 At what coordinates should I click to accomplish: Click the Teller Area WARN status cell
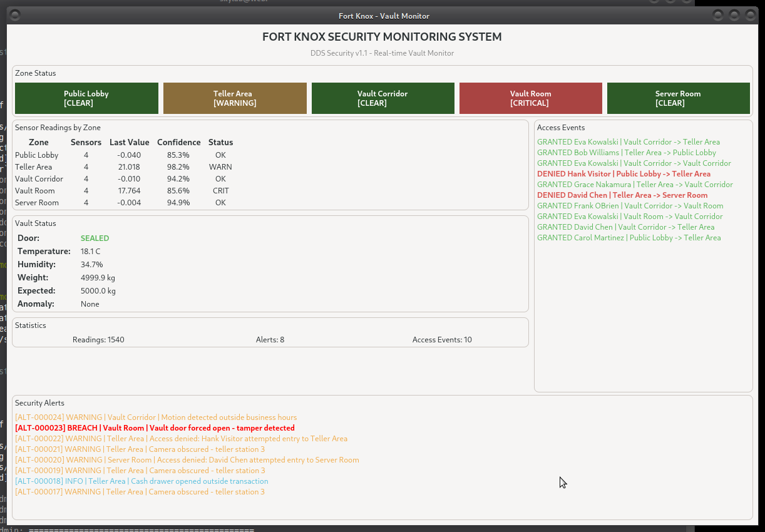tap(220, 166)
